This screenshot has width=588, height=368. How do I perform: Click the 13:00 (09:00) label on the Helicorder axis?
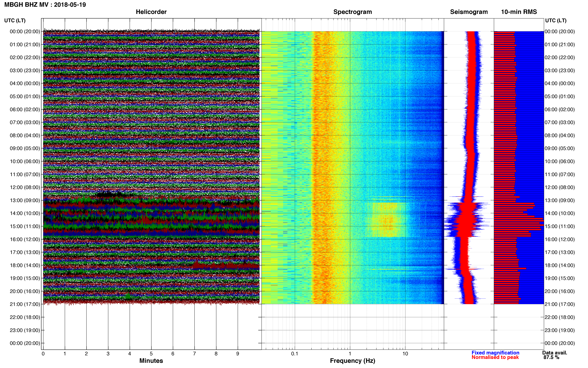click(25, 200)
